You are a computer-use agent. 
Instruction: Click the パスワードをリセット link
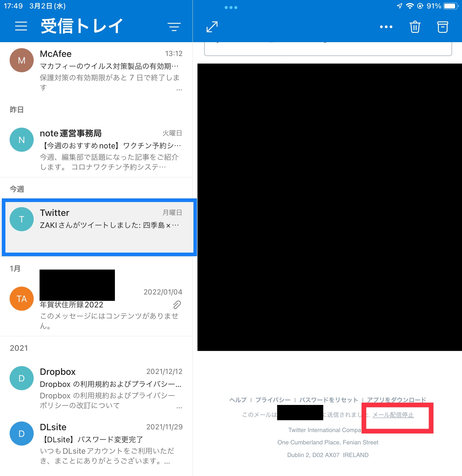tap(328, 400)
